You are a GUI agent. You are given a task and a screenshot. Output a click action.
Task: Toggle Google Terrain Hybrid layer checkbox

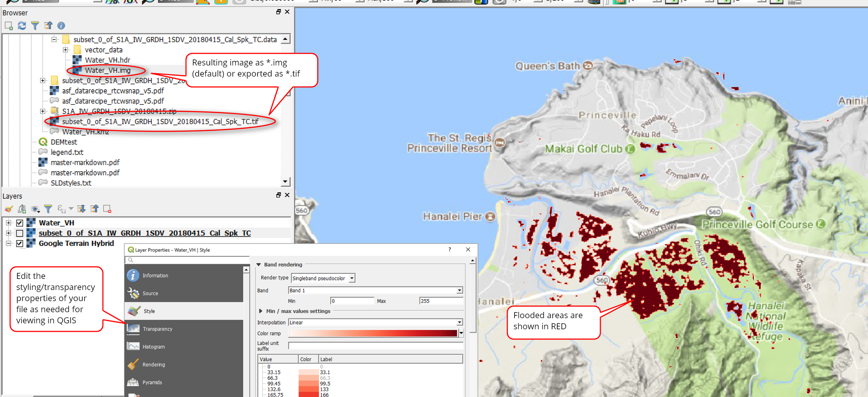point(20,243)
